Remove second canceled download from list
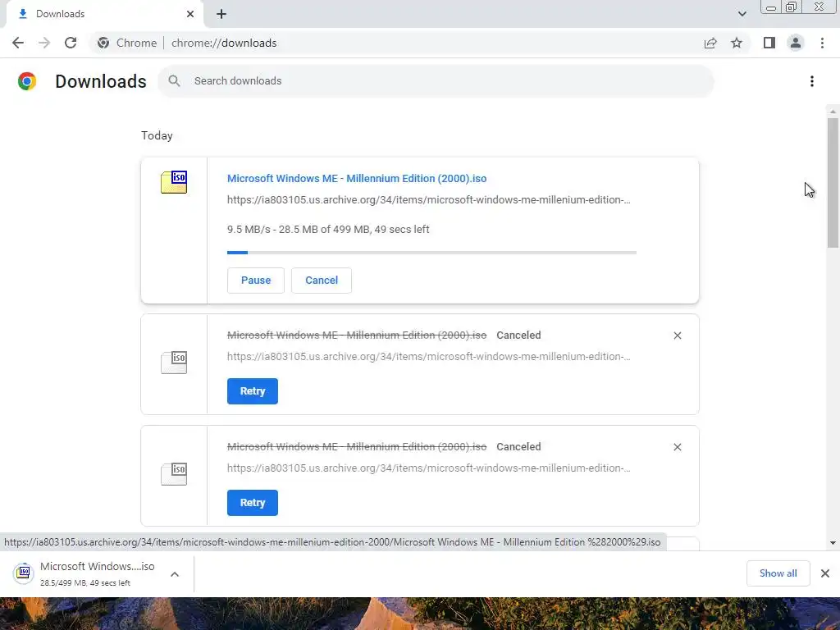The width and height of the screenshot is (840, 630). point(677,447)
